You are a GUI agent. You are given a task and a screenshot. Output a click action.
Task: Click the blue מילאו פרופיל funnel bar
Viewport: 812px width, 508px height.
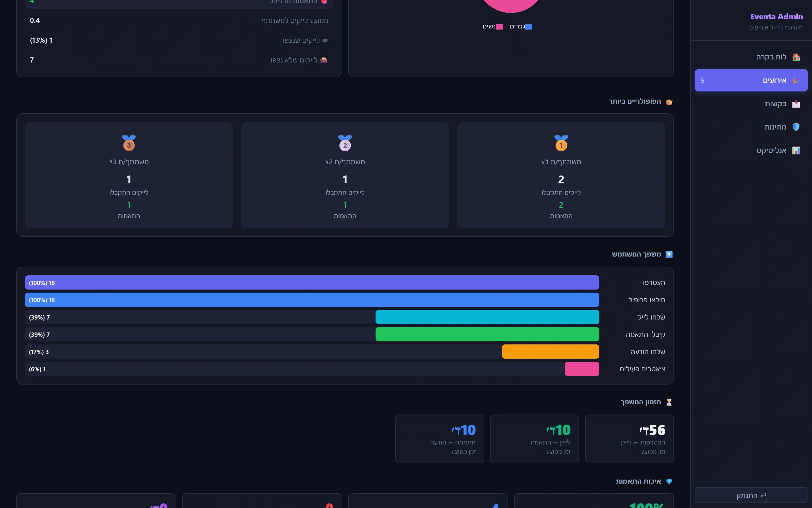[312, 300]
